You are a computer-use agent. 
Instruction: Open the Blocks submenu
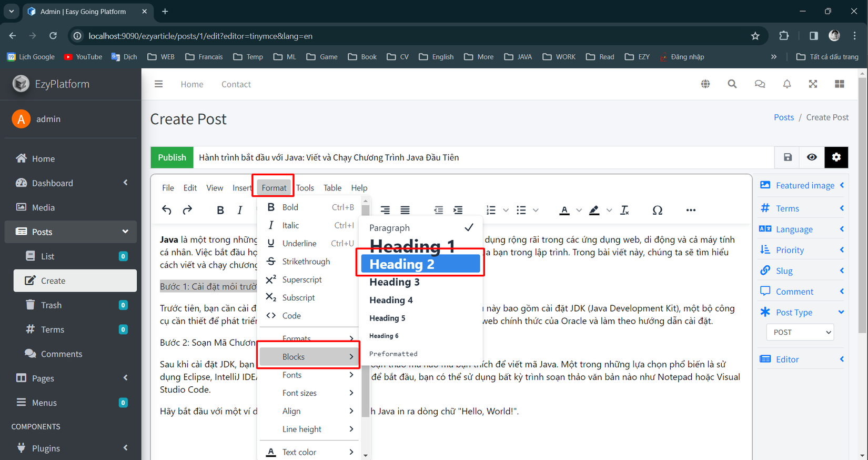309,357
